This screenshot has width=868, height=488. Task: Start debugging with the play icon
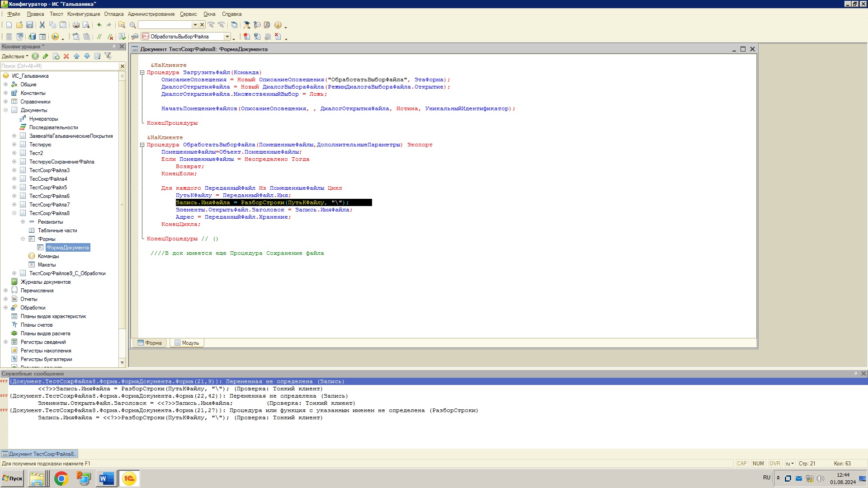[x=55, y=37]
